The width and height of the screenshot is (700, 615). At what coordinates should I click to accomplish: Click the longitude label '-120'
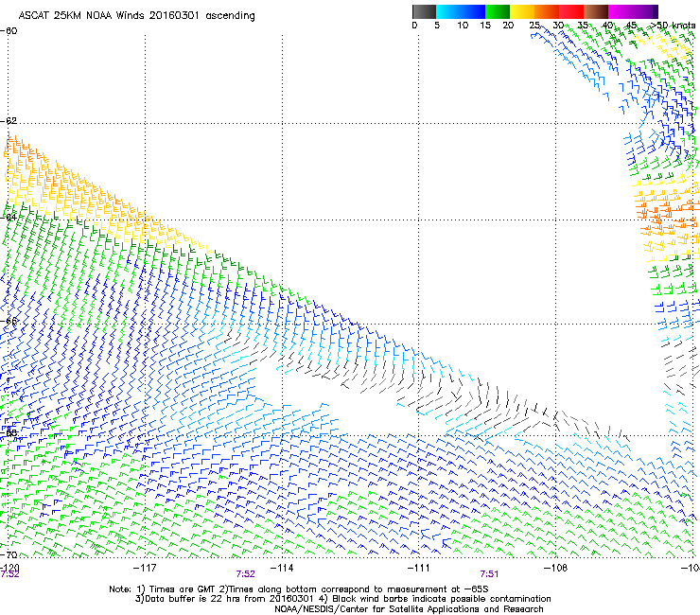9,568
